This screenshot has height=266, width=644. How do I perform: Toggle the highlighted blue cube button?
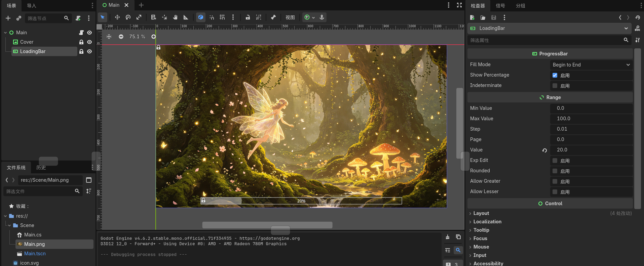click(201, 17)
